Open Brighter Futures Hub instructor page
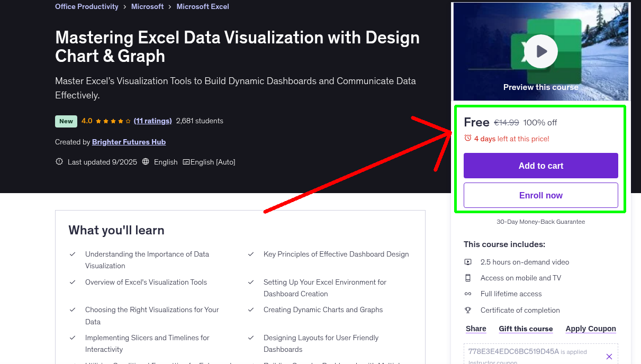 [129, 142]
